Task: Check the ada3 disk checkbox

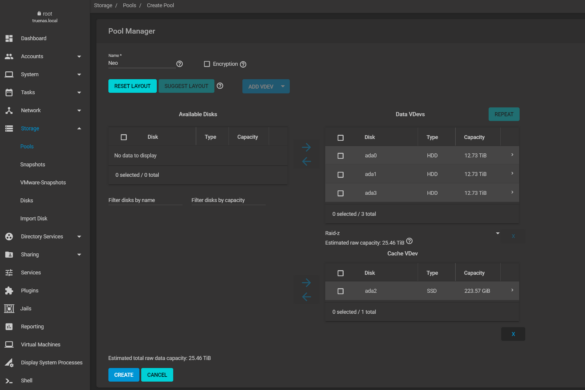Action: (340, 193)
